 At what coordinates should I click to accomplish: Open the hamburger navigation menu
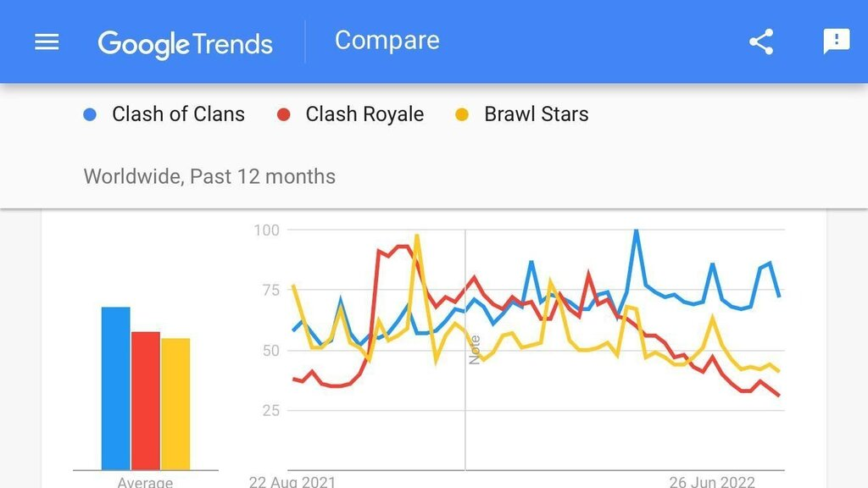[47, 42]
